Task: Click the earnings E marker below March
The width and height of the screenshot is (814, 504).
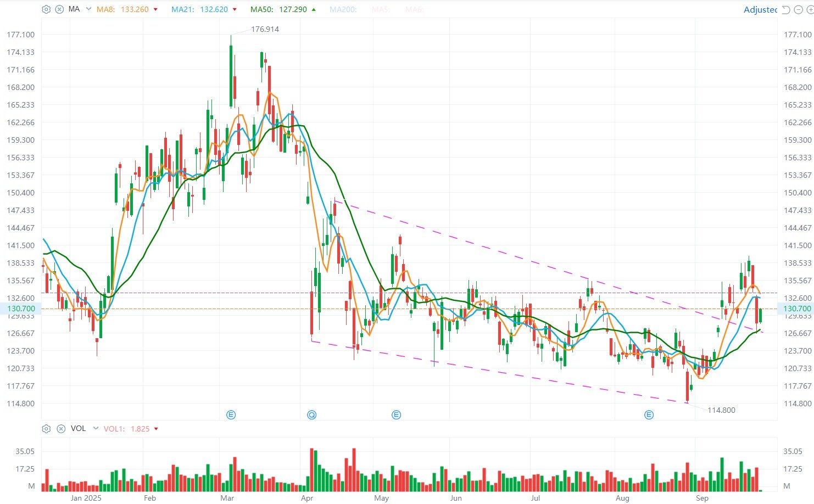Action: point(231,415)
